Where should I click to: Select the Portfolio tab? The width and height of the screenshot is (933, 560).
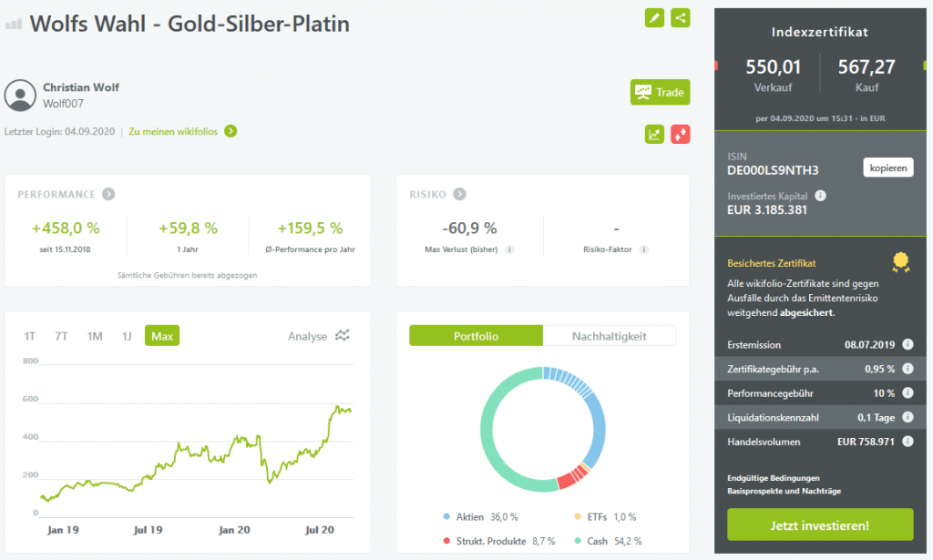476,336
